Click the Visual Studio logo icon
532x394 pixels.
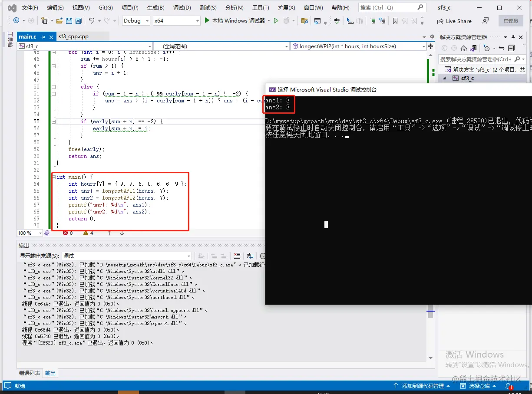pos(12,8)
